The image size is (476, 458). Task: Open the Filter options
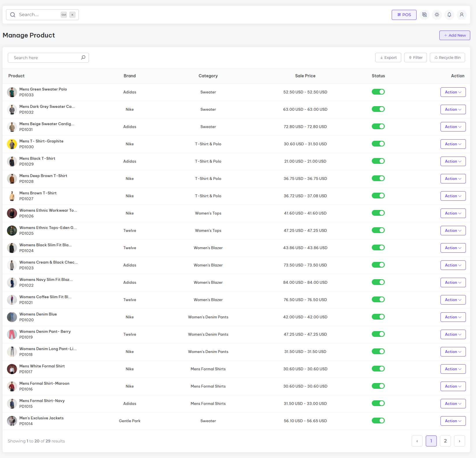pos(415,57)
